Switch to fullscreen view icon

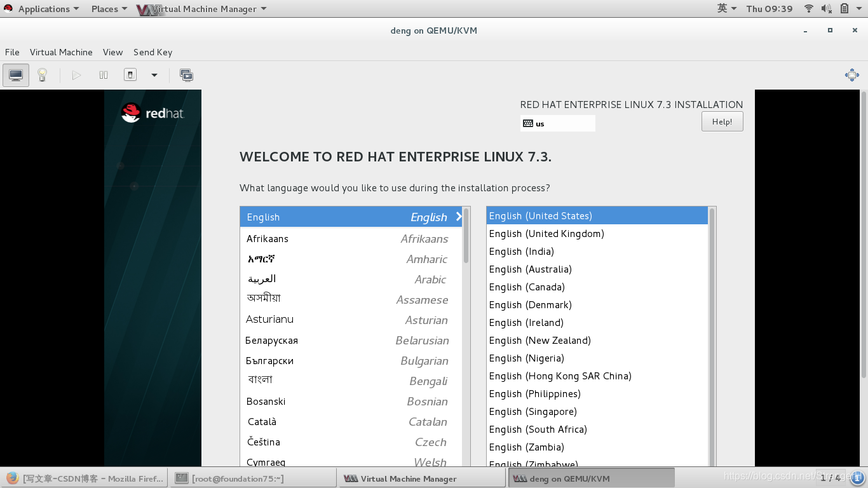[852, 75]
